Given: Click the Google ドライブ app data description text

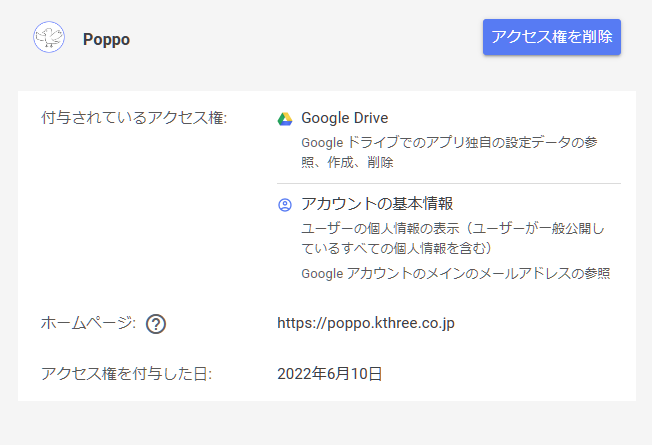Looking at the screenshot, I should coord(449,152).
